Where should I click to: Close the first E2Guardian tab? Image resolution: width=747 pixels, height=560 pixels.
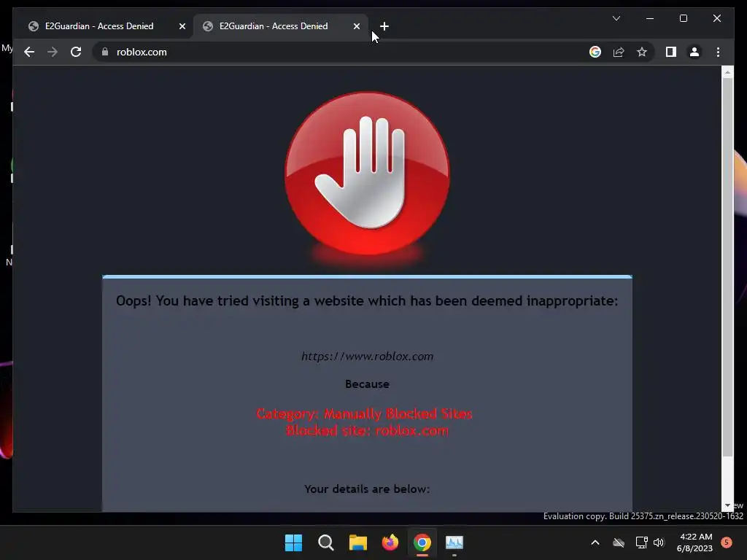tap(182, 26)
